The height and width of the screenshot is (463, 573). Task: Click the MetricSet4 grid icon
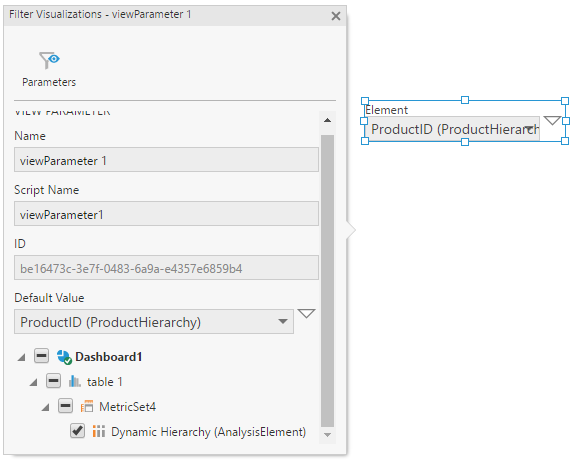coord(87,407)
